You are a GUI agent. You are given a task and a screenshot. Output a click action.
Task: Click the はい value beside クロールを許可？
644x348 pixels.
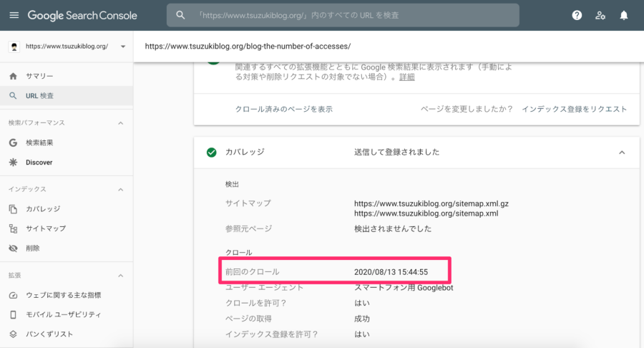362,303
